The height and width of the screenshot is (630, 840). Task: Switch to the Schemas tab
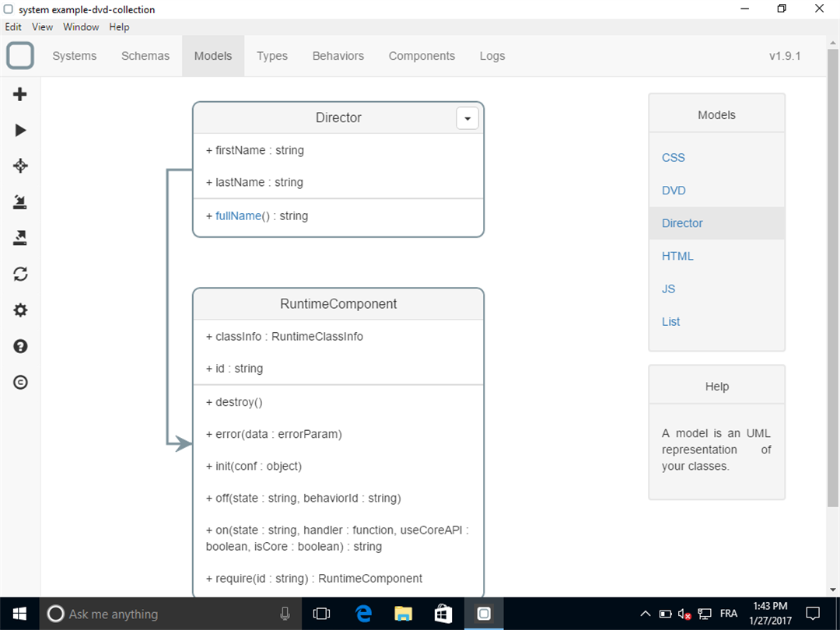145,56
